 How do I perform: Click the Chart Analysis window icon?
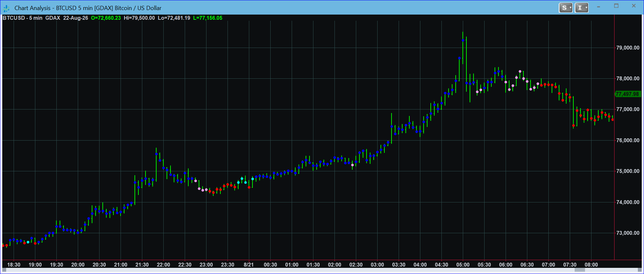pos(6,8)
